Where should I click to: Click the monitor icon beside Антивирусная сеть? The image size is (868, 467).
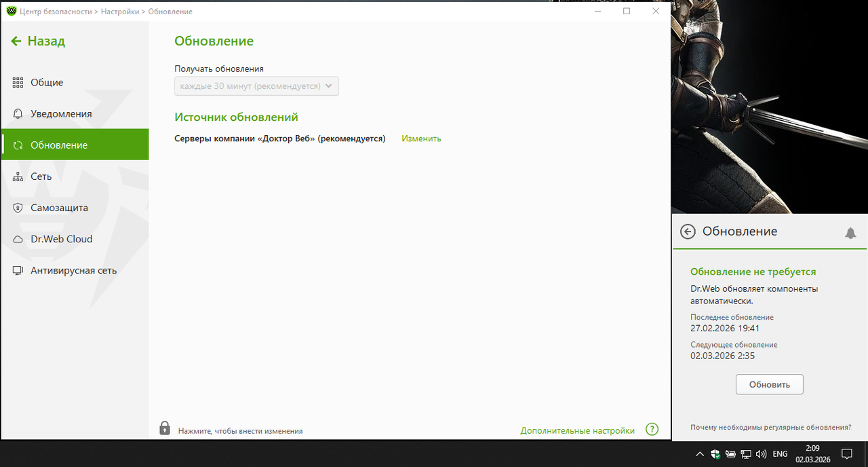click(x=18, y=270)
